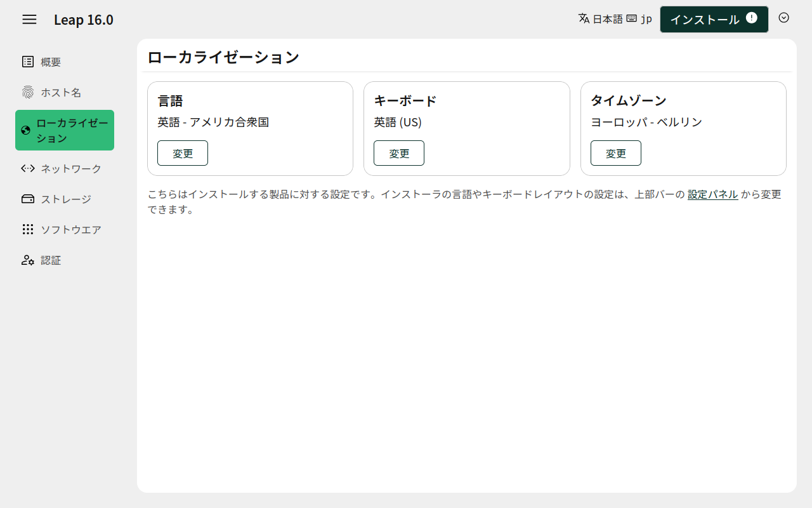Screen dimensions: 812x508
Task: Click the network arrows icon beside ネットワーク
Action: tap(28, 168)
